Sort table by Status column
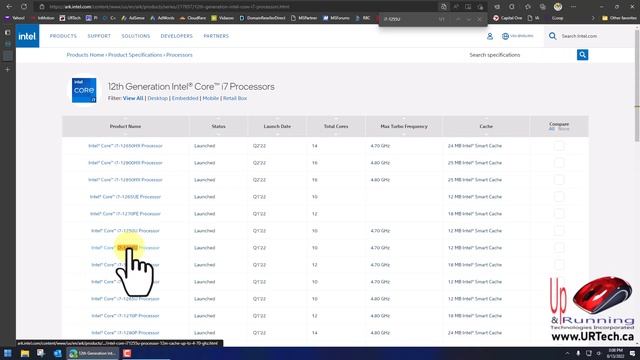The height and width of the screenshot is (360, 640). point(218,127)
